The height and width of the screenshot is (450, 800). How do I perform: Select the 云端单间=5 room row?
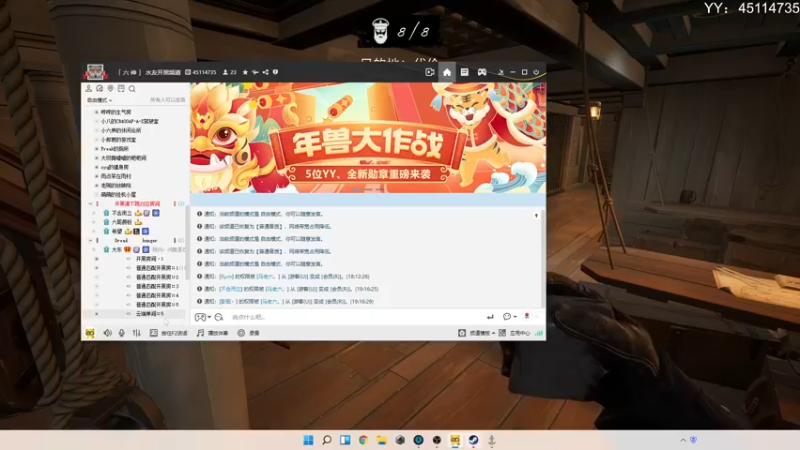pos(135,314)
